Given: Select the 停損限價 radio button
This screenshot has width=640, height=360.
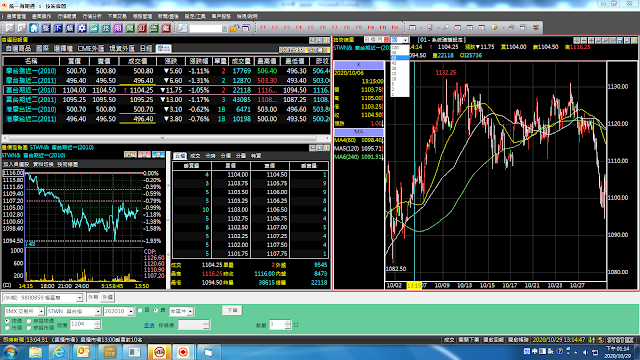Looking at the screenshot, I should click(29, 321).
